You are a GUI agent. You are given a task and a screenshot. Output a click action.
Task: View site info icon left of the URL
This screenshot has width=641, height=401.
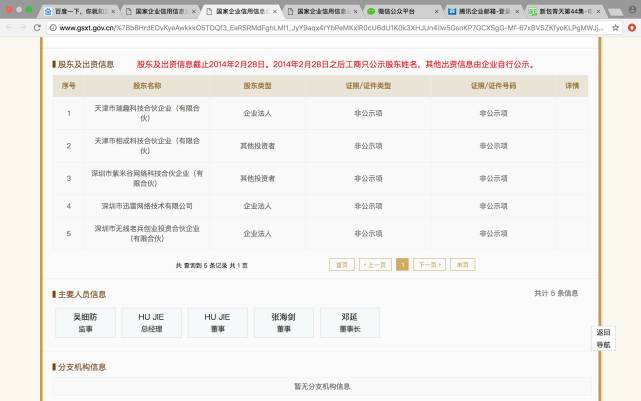53,28
